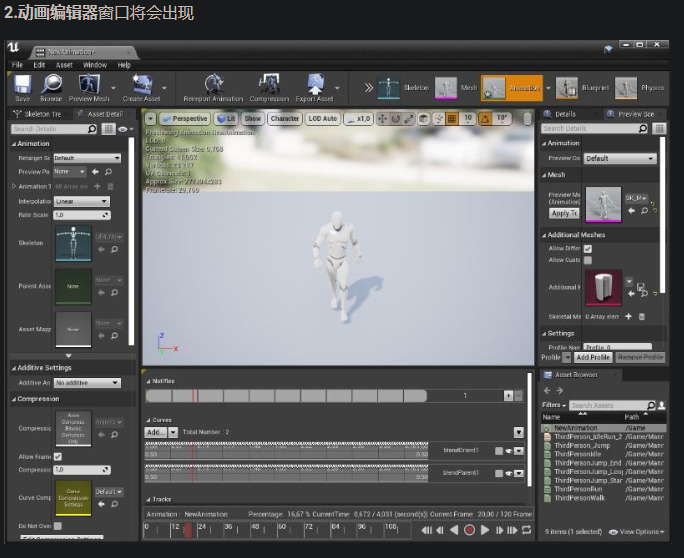
Task: Click the Skeleton thumbnail preview
Action: [x=73, y=243]
